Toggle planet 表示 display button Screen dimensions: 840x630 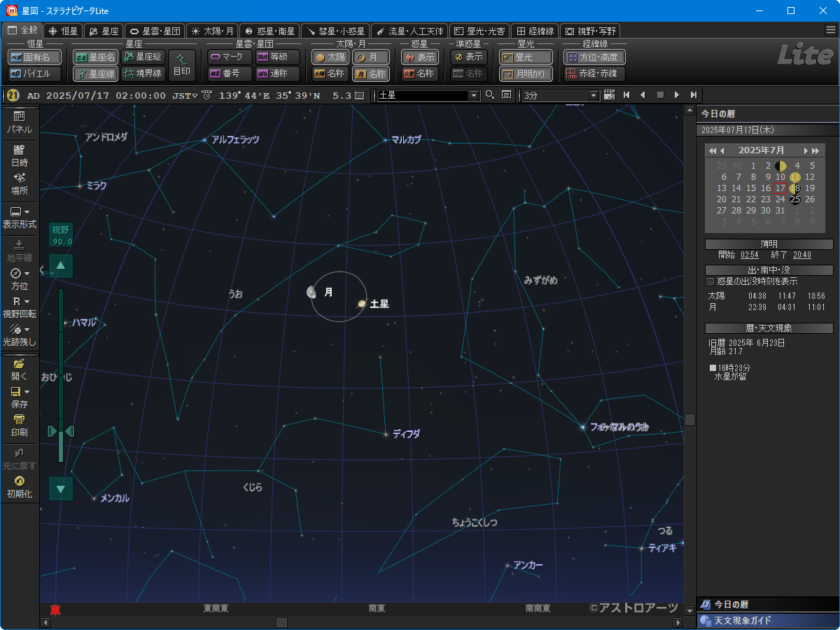pos(419,57)
